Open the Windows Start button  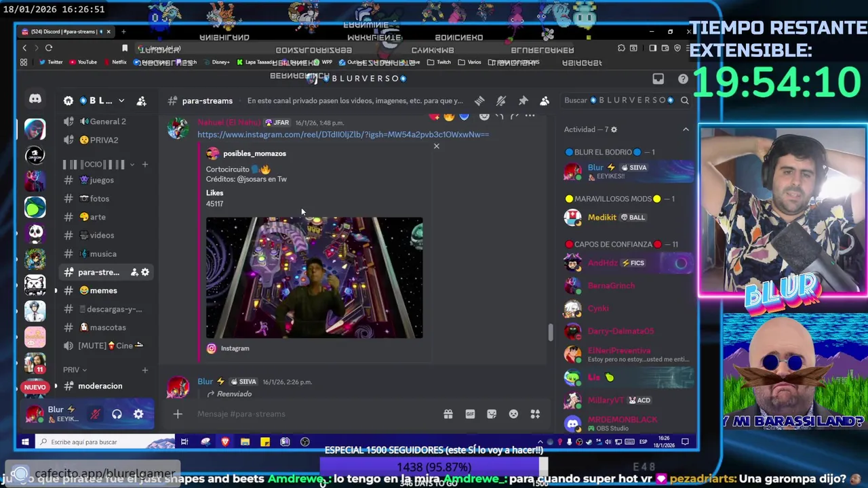pyautogui.click(x=24, y=442)
